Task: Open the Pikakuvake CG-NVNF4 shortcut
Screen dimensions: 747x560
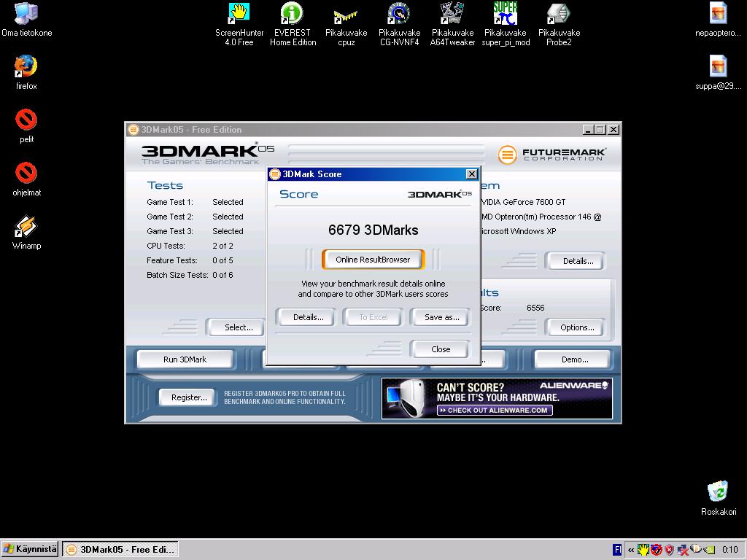Action: pos(399,24)
